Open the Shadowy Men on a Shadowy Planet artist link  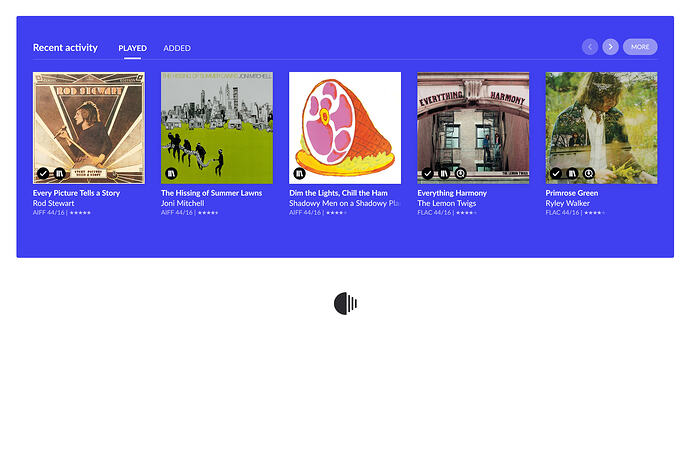tap(345, 203)
